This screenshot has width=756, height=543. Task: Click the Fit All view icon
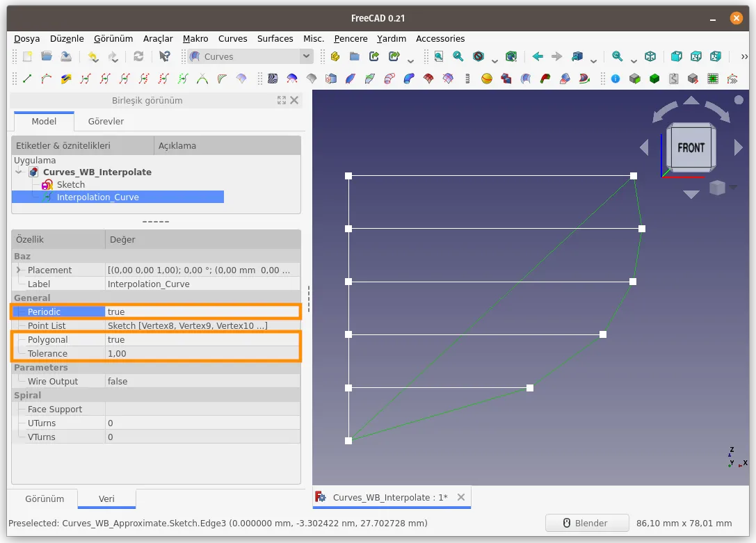pos(439,56)
